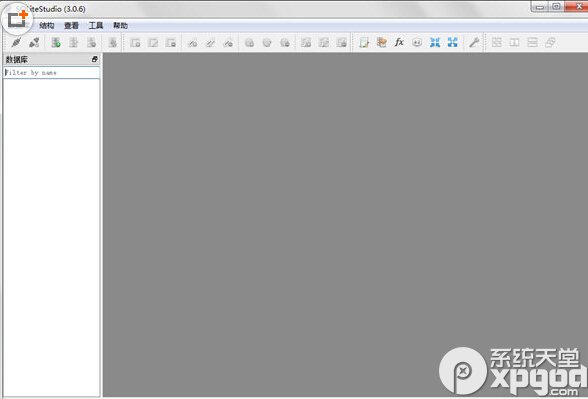Open the 帮助 menu

(120, 26)
